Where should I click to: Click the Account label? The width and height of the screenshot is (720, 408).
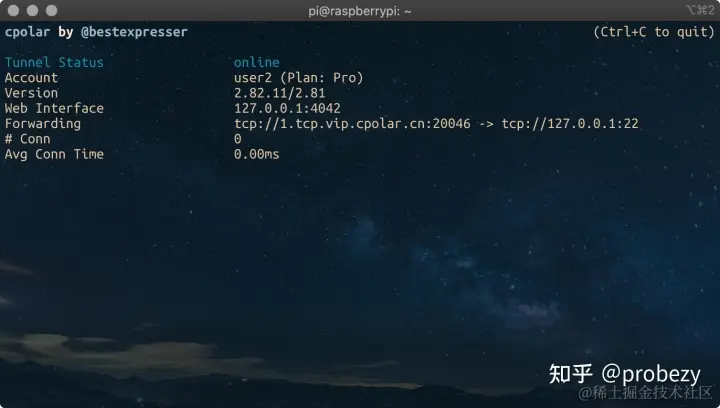tap(31, 78)
